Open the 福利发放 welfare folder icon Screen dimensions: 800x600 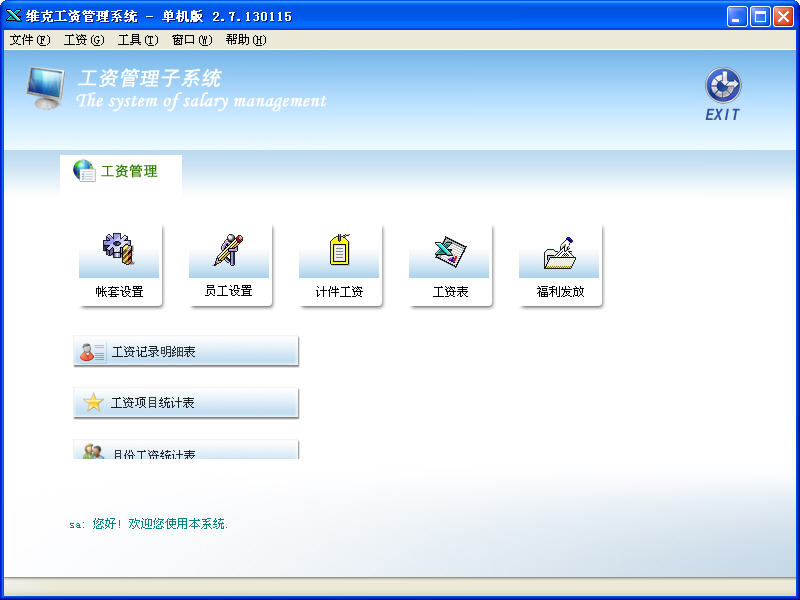click(x=560, y=253)
